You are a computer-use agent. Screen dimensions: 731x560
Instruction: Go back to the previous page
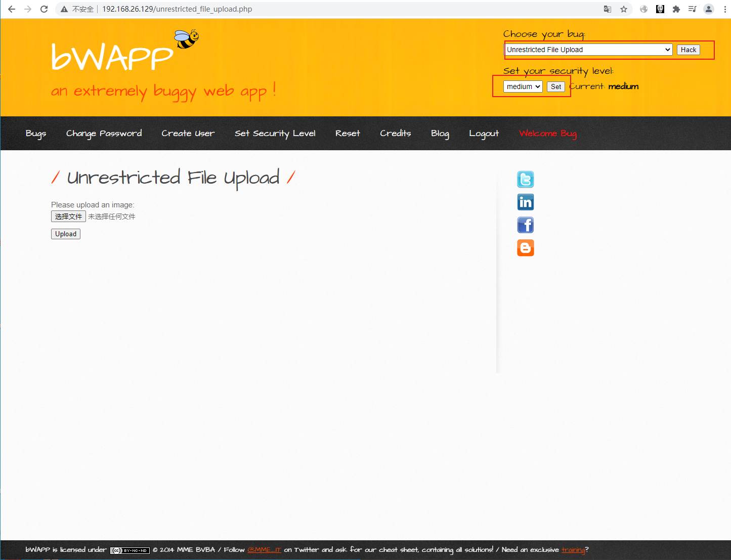tap(12, 9)
